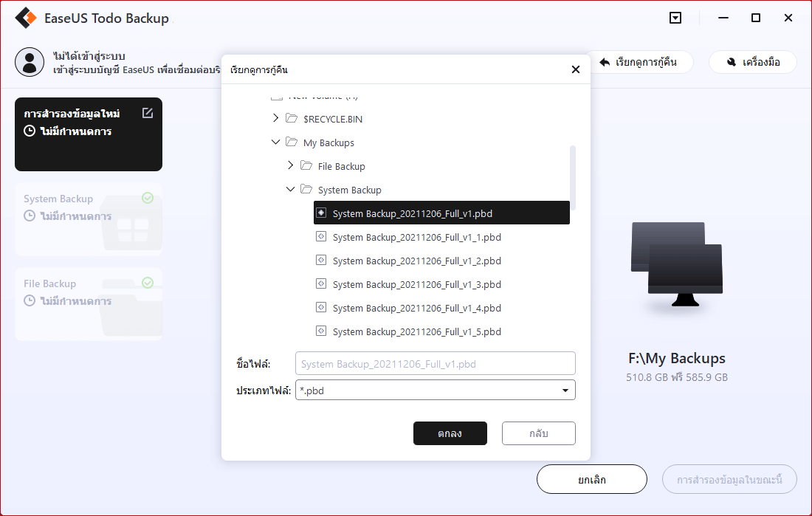Click the green check icon on System Backup card

148,198
